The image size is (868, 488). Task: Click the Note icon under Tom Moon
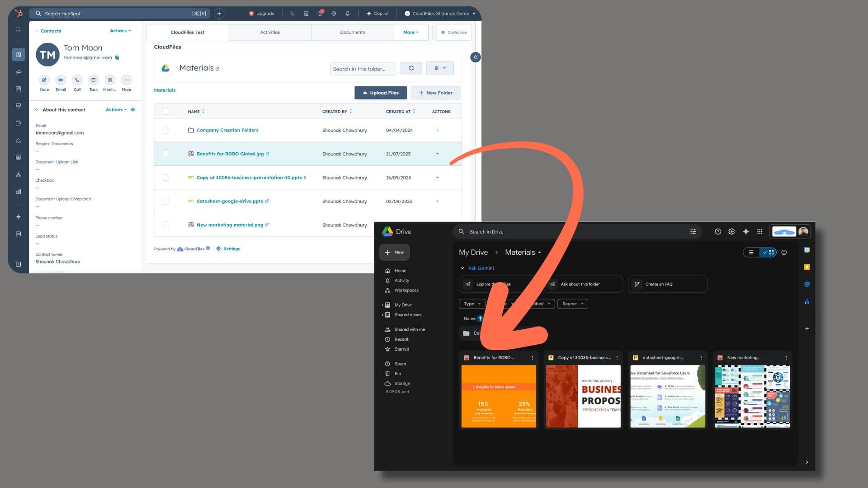[x=44, y=80]
